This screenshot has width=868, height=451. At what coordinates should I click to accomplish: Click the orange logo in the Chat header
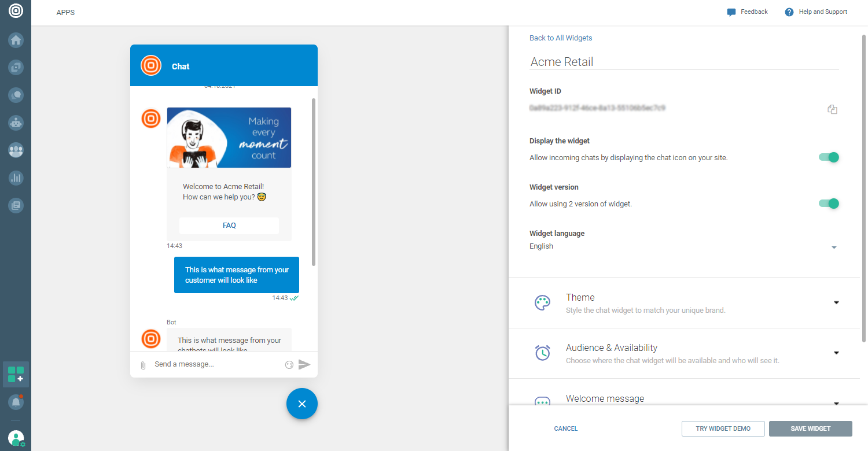pyautogui.click(x=151, y=65)
